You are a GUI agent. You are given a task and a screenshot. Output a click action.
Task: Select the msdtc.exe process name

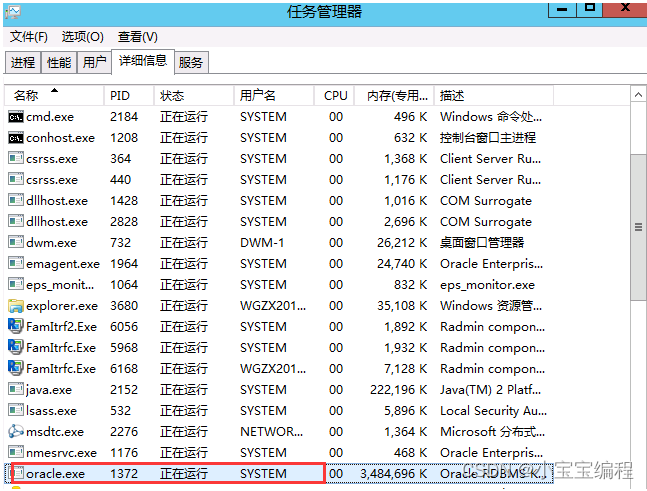pos(55,432)
